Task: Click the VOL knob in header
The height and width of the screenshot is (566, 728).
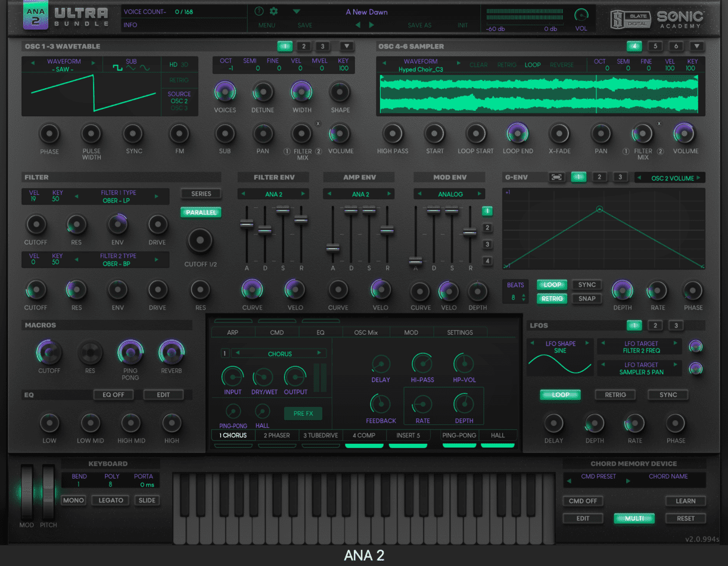Action: point(581,15)
